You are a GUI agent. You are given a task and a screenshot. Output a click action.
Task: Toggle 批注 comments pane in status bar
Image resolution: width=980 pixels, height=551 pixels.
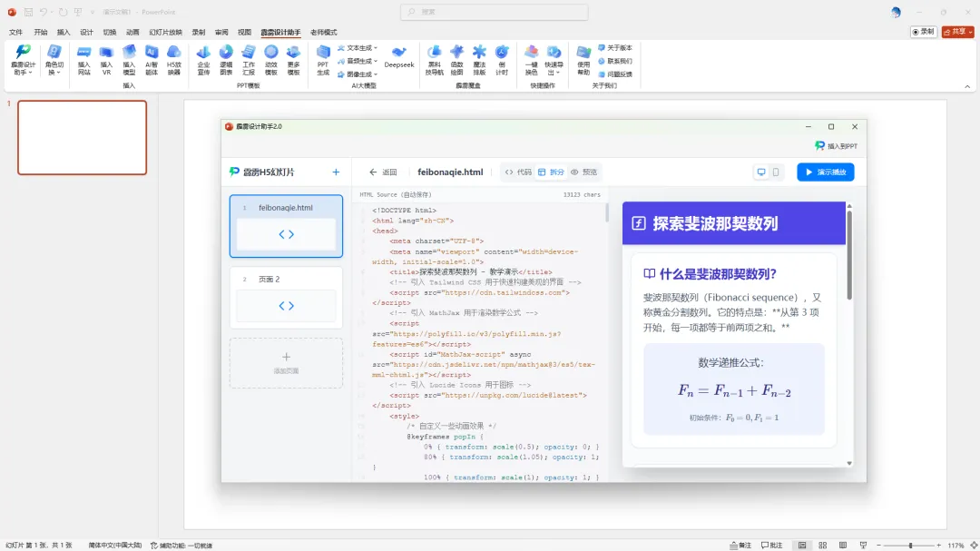772,546
